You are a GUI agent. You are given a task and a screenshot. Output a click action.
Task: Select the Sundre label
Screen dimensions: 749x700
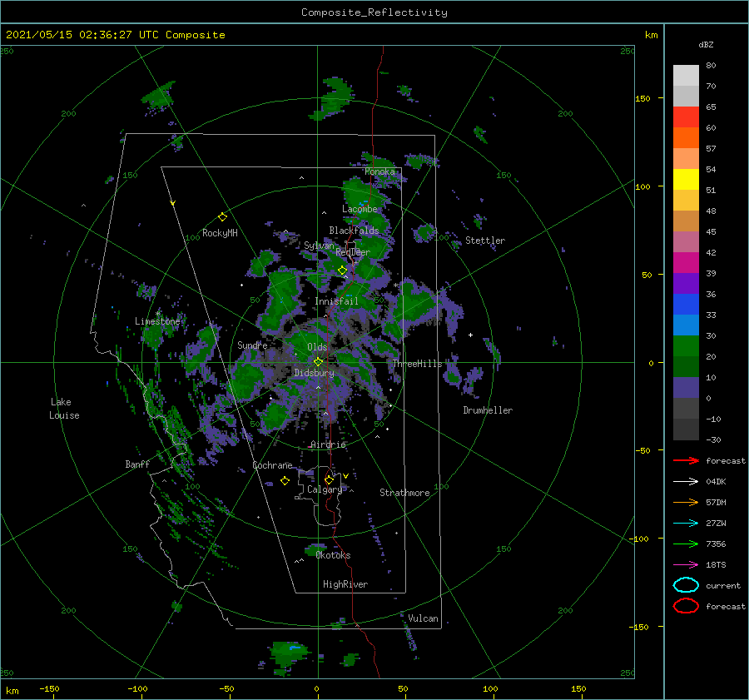252,345
